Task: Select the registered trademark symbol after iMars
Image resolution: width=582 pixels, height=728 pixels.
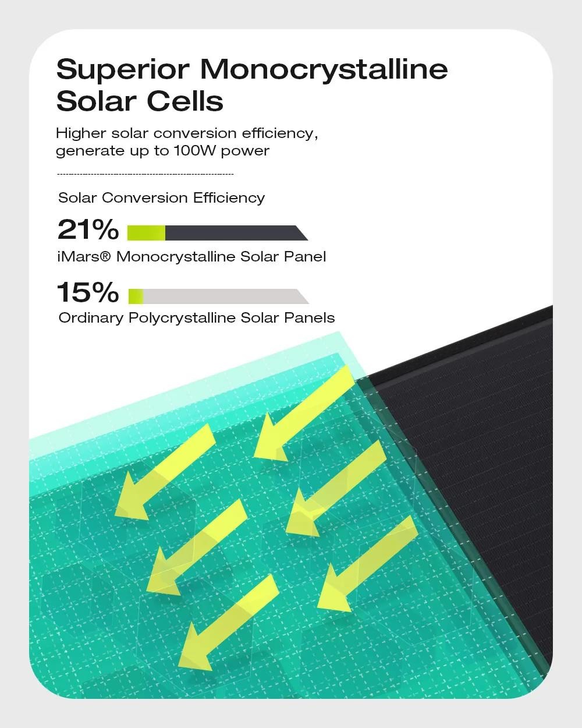Action: point(105,256)
